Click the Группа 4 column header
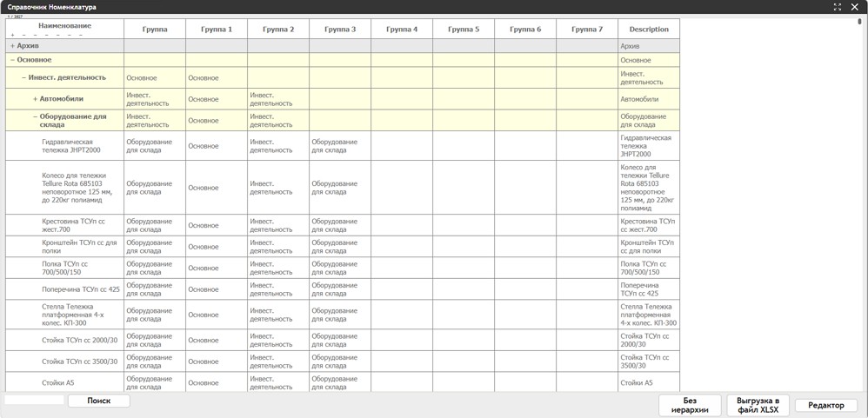 402,30
